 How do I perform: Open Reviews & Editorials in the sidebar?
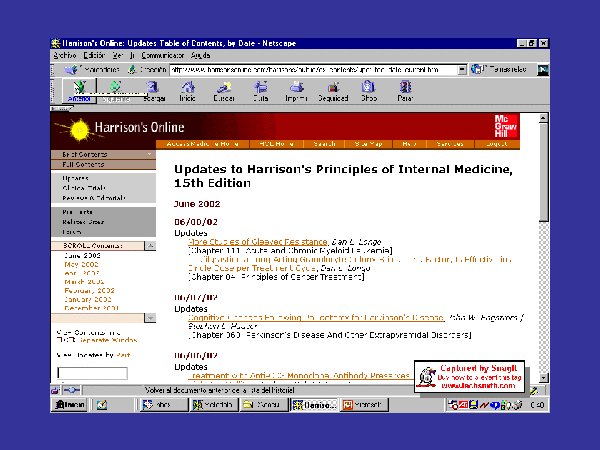94,198
